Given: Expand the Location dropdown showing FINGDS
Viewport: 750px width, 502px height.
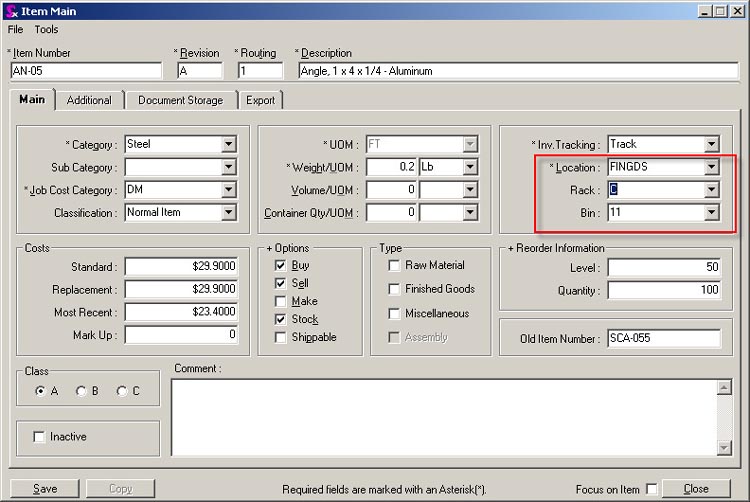Looking at the screenshot, I should (711, 167).
